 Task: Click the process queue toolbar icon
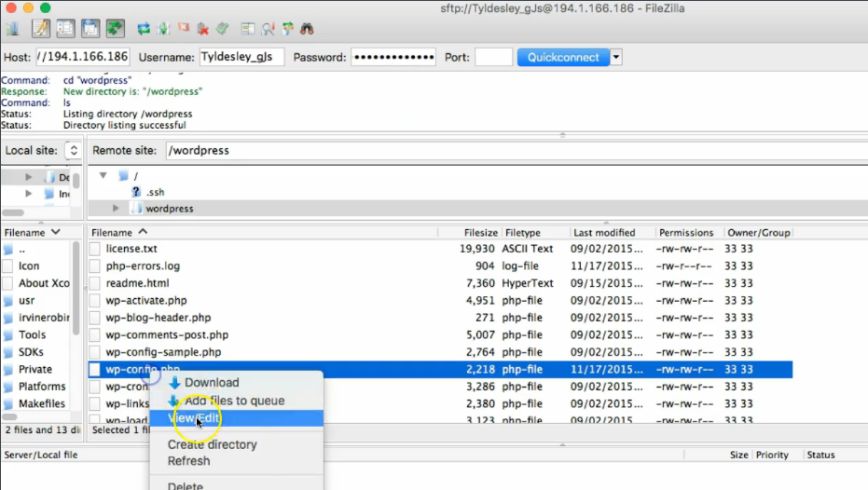[x=163, y=29]
